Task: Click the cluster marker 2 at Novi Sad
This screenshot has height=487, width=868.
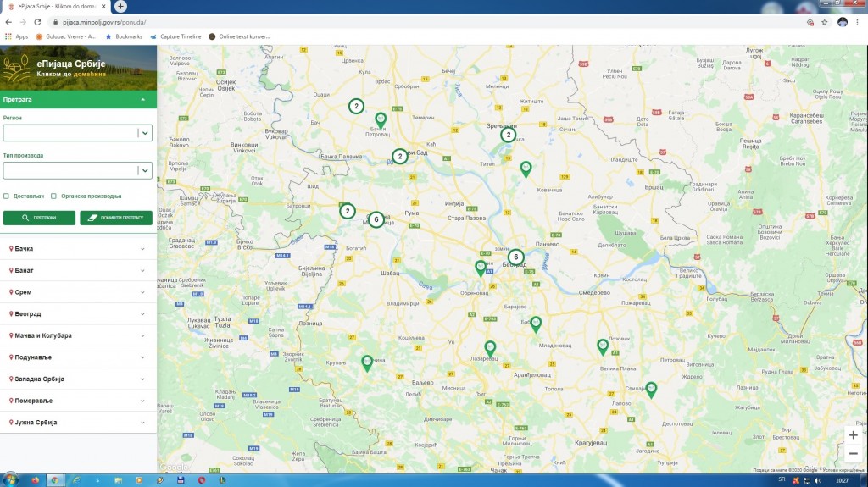Action: [x=400, y=156]
